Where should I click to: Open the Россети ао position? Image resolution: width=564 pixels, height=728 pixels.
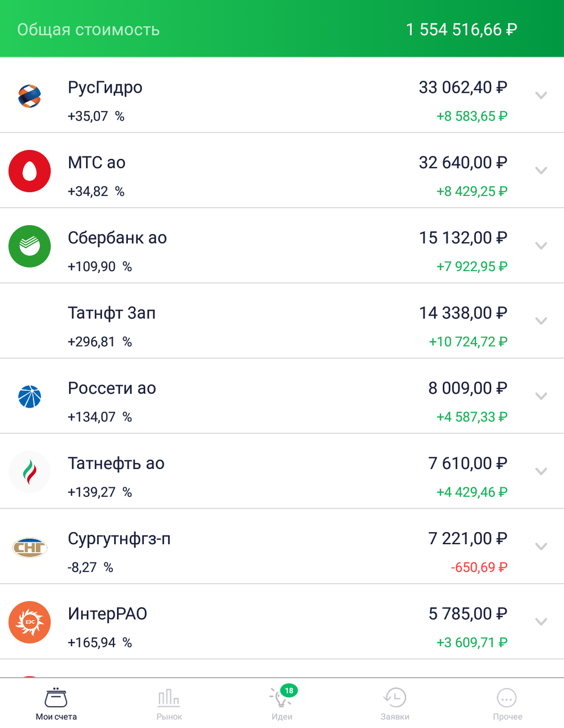click(x=282, y=396)
